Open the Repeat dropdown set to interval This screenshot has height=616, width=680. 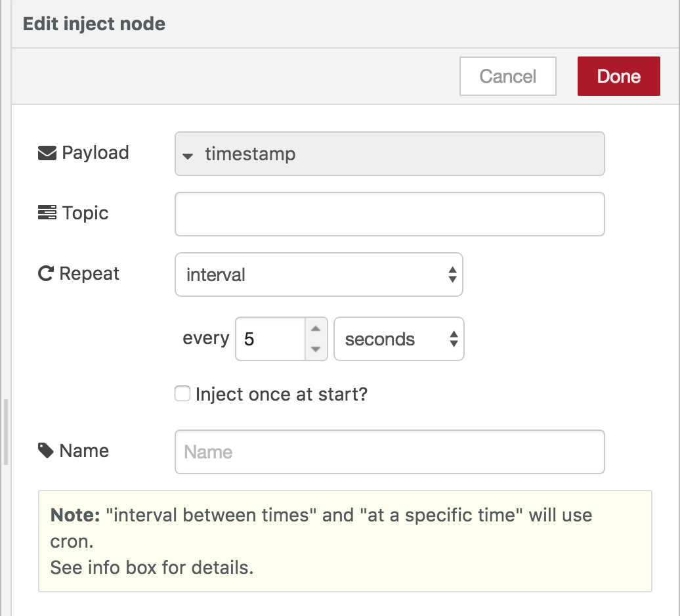point(319,275)
